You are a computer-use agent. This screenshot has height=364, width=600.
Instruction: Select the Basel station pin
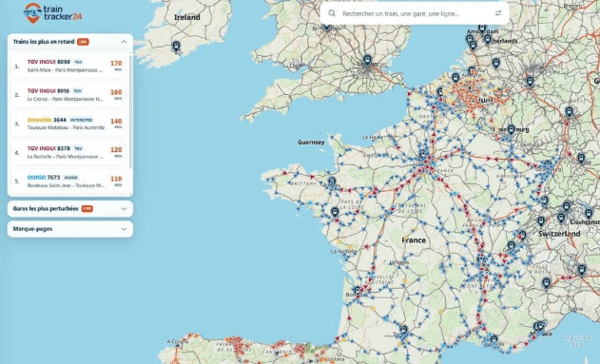click(x=545, y=201)
